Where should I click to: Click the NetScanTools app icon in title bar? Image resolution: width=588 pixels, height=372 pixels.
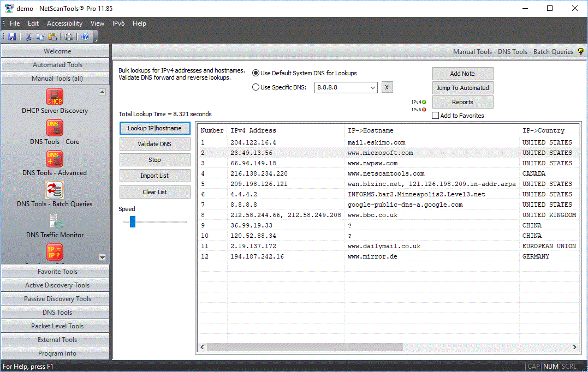9,8
